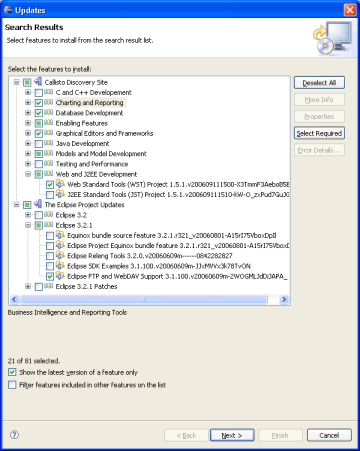Screen dimensions: 360x451
Task: Collapse The Eclipse Project Updates node
Action: [x=16, y=205]
